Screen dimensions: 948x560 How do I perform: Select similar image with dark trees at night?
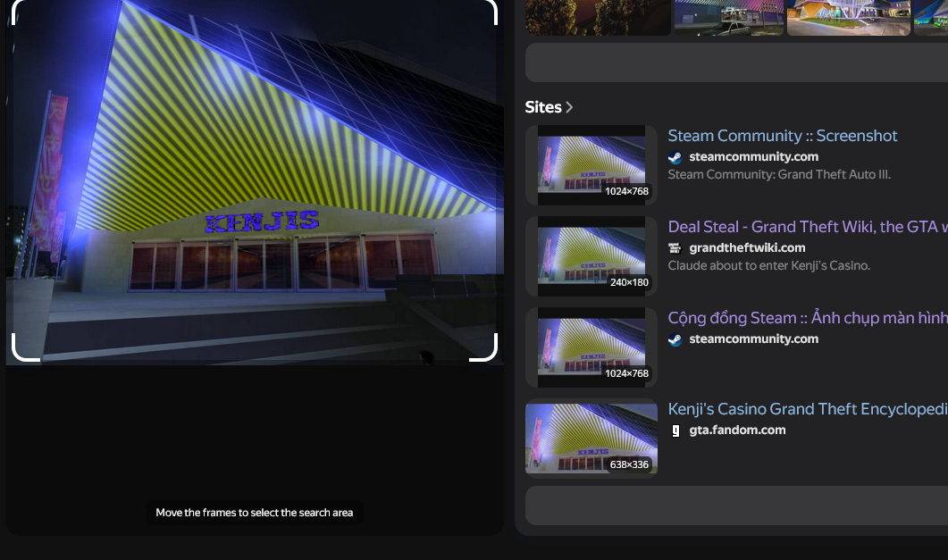coord(598,17)
